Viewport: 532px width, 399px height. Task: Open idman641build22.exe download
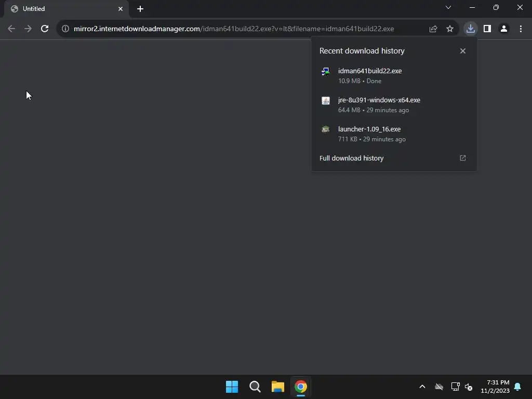(394, 76)
